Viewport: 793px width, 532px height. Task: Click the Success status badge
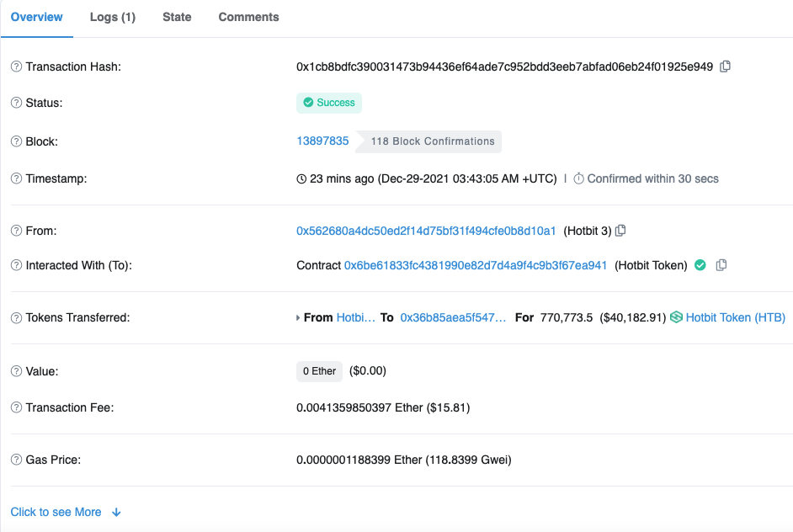point(328,103)
